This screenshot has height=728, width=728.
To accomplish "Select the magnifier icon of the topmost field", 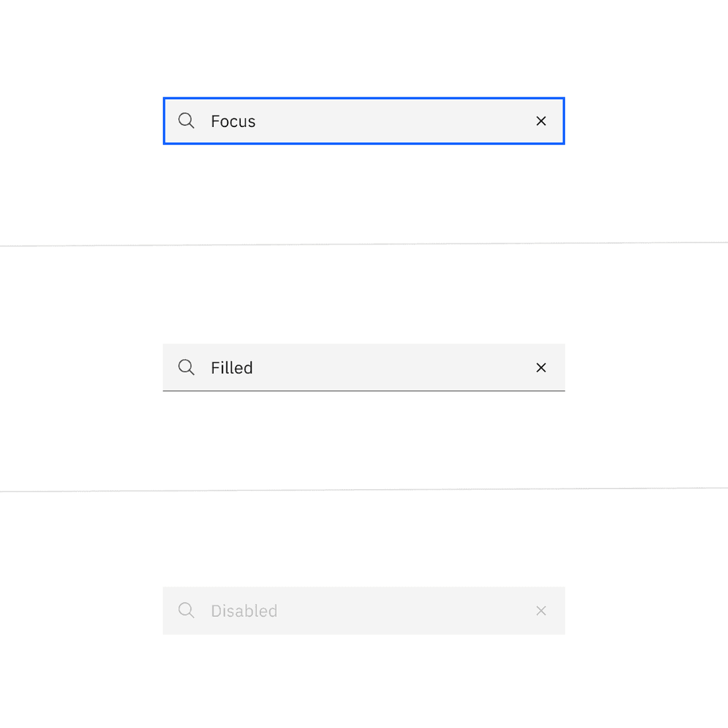I will 186,120.
